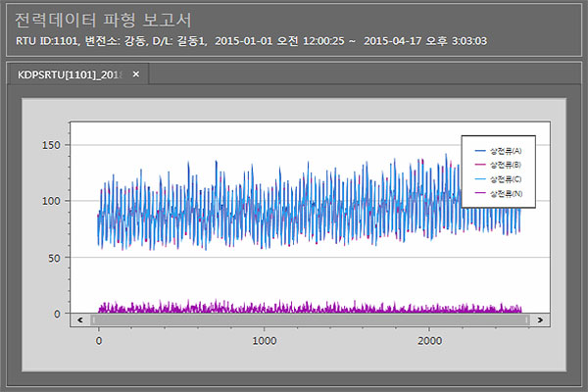The height and width of the screenshot is (392, 588).
Task: Select the 상전류(B) legend entry
Action: 506,165
